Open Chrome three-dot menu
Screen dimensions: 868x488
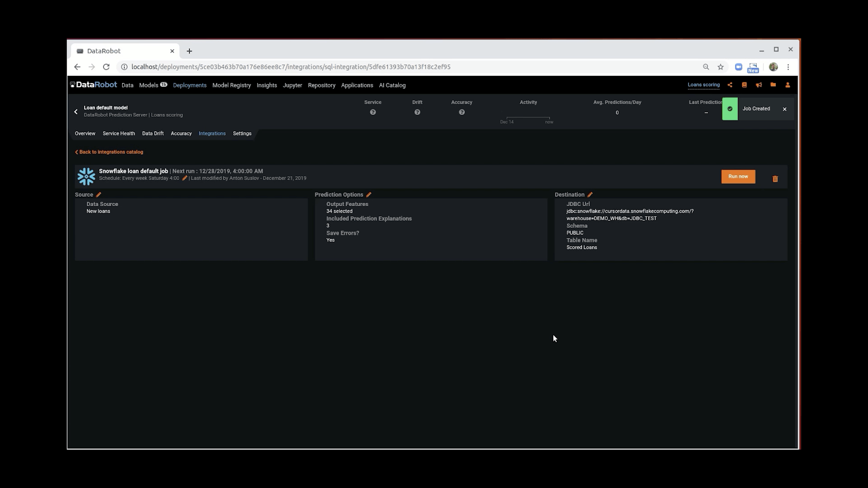coord(788,67)
